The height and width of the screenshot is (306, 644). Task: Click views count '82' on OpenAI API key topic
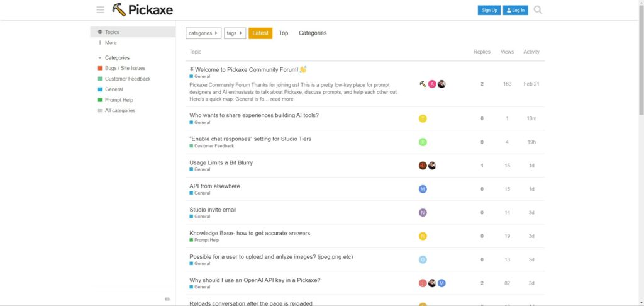[x=508, y=283]
